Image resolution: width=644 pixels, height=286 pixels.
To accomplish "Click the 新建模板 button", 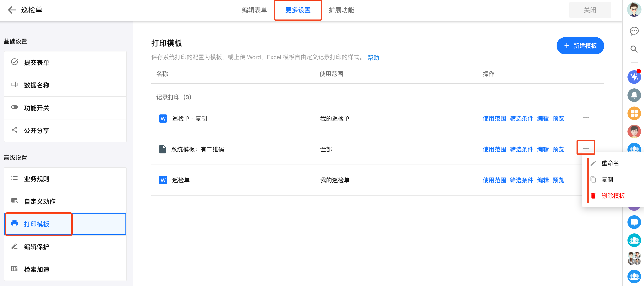I will click(x=580, y=46).
